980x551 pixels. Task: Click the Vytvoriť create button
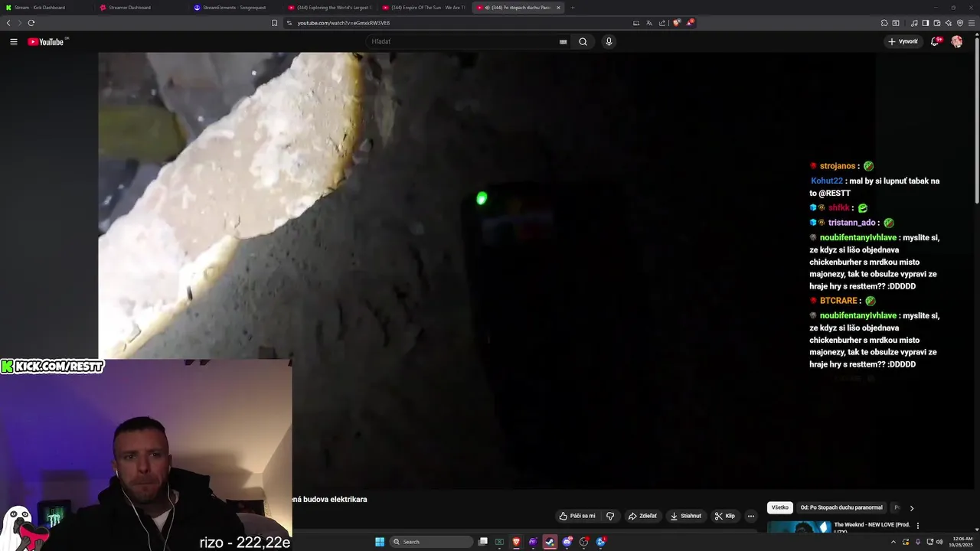903,41
